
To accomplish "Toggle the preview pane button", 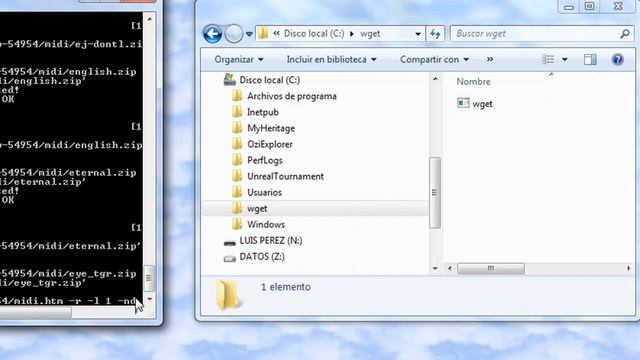I will pyautogui.click(x=590, y=60).
